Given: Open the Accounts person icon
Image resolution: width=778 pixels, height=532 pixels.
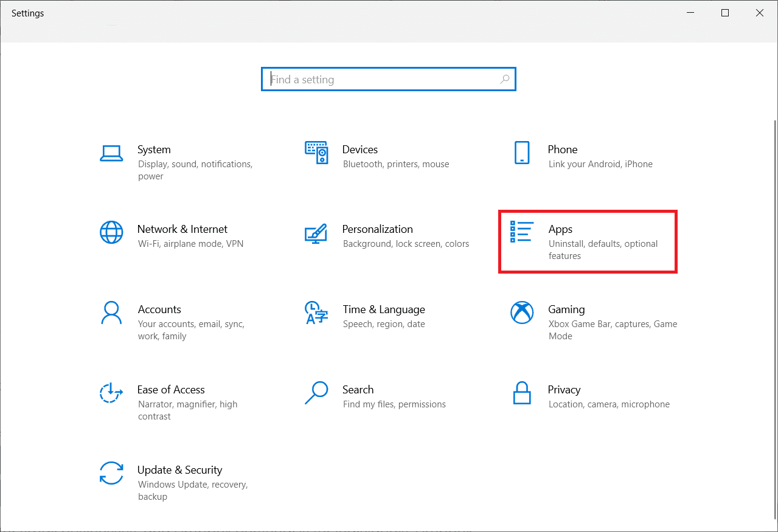Looking at the screenshot, I should point(111,313).
